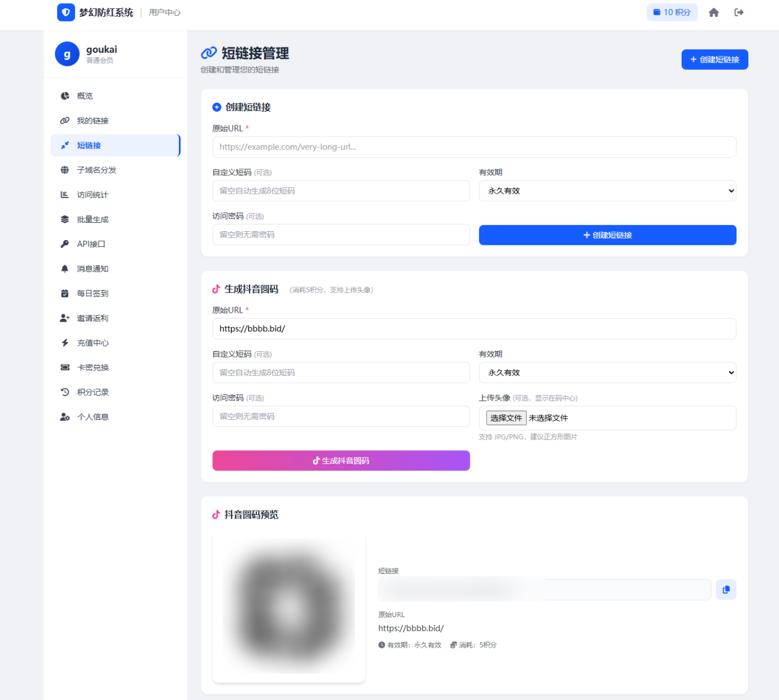Click the 短链接管理 chain link icon
Image resolution: width=779 pixels, height=700 pixels.
pyautogui.click(x=209, y=53)
